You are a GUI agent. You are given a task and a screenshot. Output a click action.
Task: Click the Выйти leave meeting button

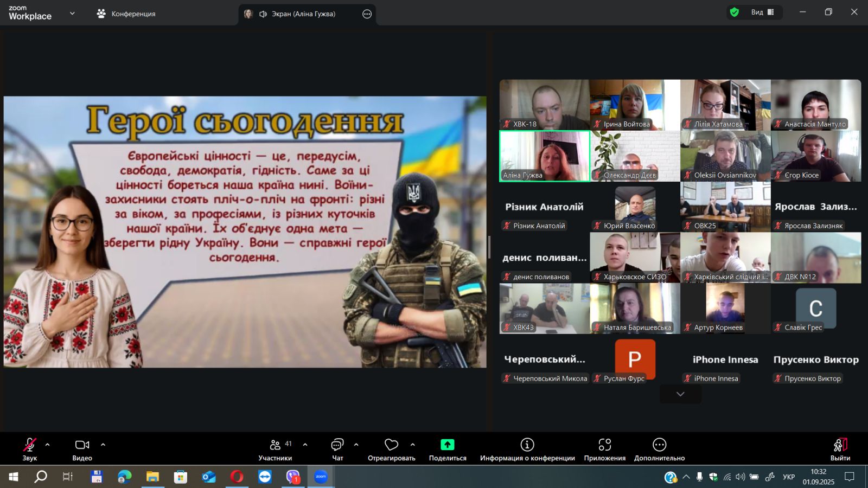pyautogui.click(x=840, y=449)
